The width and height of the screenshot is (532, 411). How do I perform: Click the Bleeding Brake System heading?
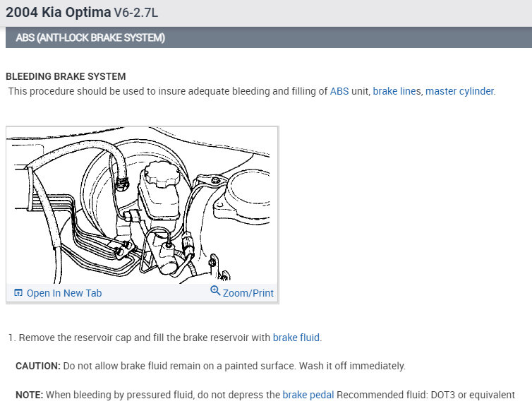click(x=66, y=76)
